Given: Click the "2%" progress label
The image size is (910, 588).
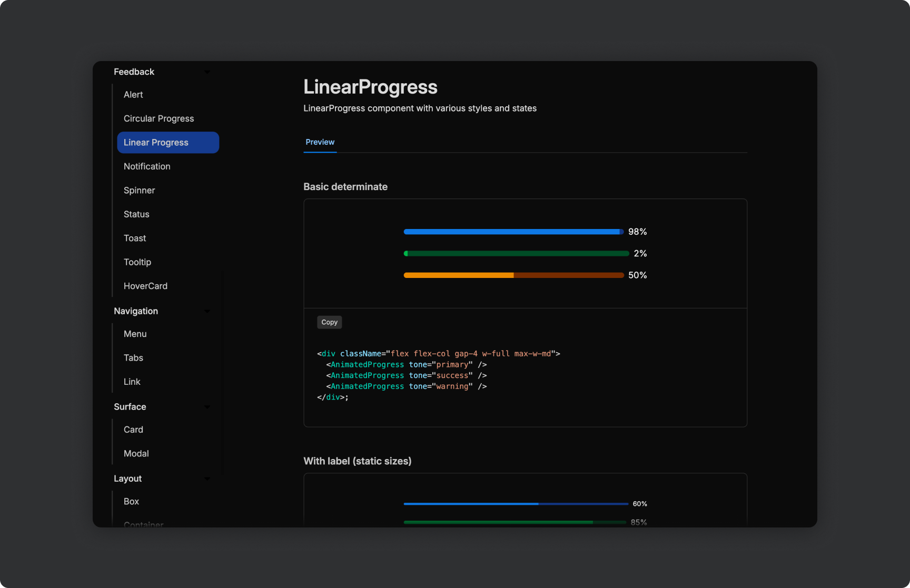Looking at the screenshot, I should tap(640, 254).
